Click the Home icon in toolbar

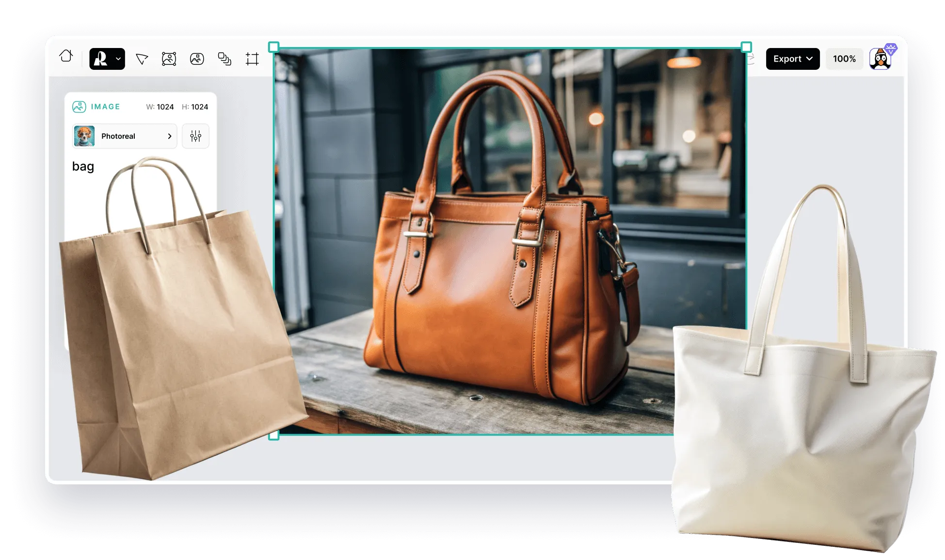[x=66, y=56]
